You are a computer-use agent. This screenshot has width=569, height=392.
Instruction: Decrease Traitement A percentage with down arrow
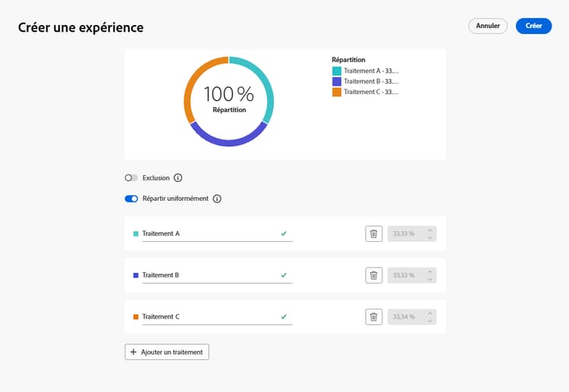pos(430,237)
